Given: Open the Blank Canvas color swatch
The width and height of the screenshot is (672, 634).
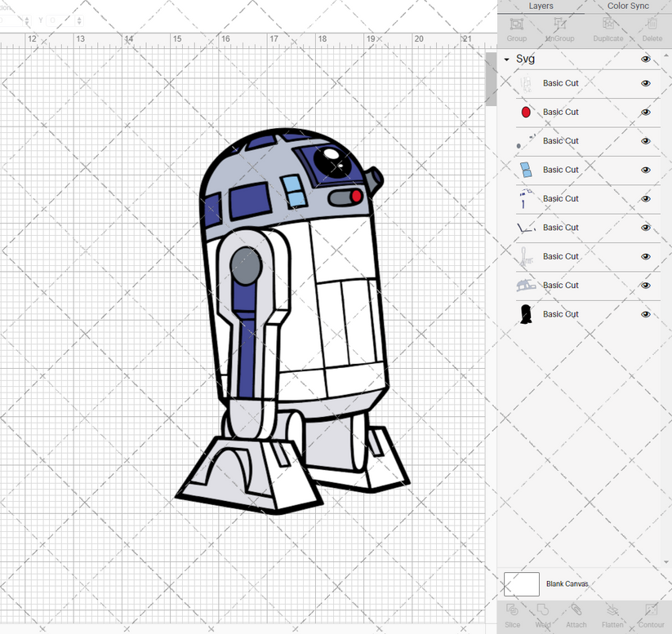Looking at the screenshot, I should [x=523, y=584].
